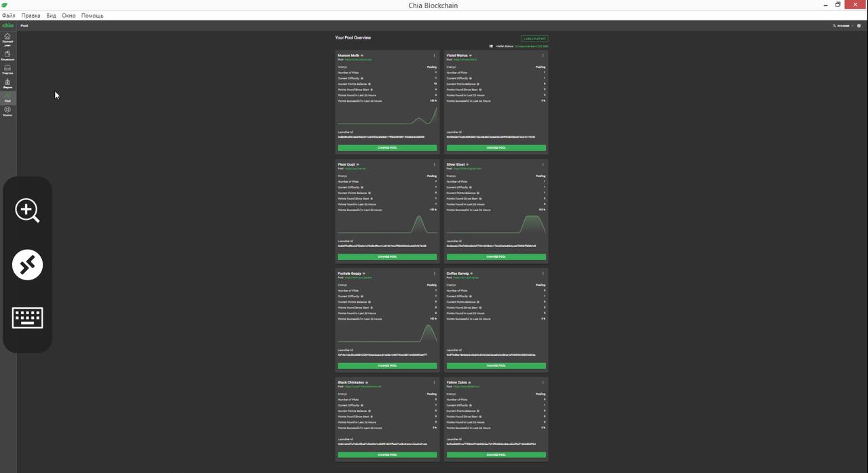The height and width of the screenshot is (473, 868).
Task: Click Change Pool button for Black Chickadee
Action: click(x=387, y=455)
